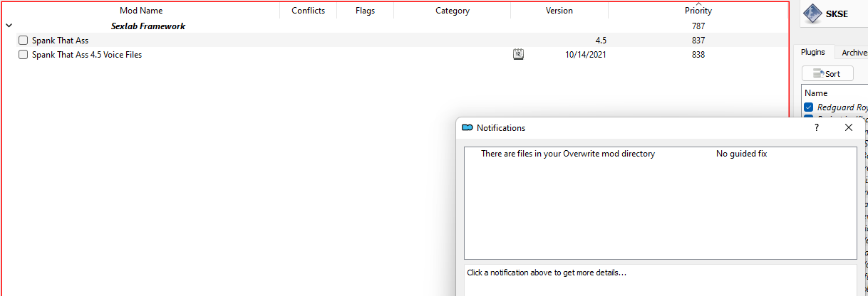
Task: Click the SKSE executable icon
Action: (x=812, y=14)
